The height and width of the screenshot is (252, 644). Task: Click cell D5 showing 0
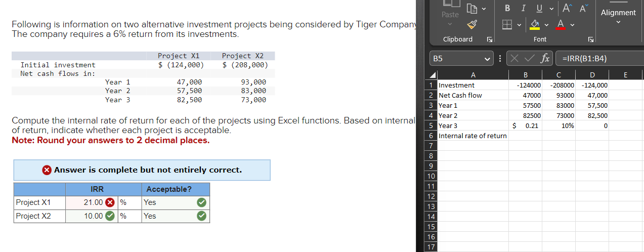(x=592, y=125)
